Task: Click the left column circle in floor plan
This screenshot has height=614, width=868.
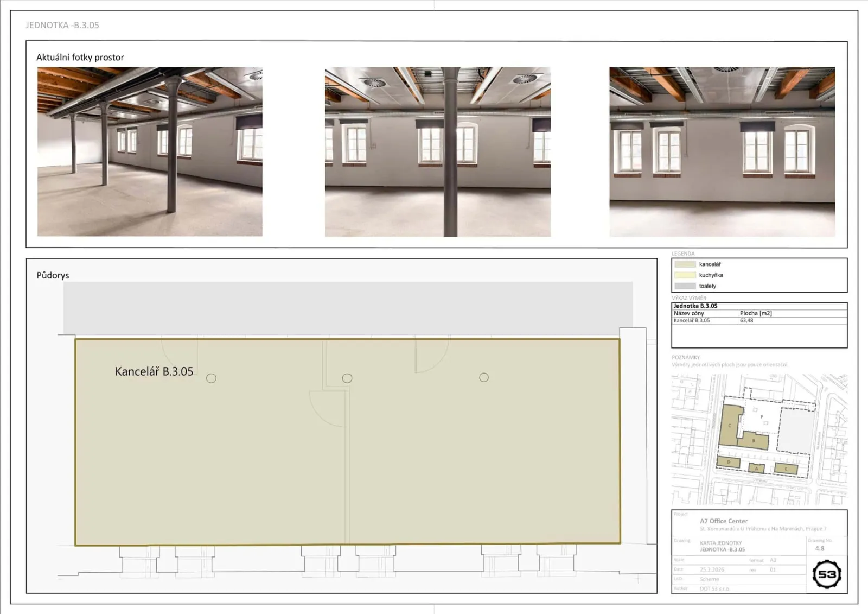Action: point(212,378)
